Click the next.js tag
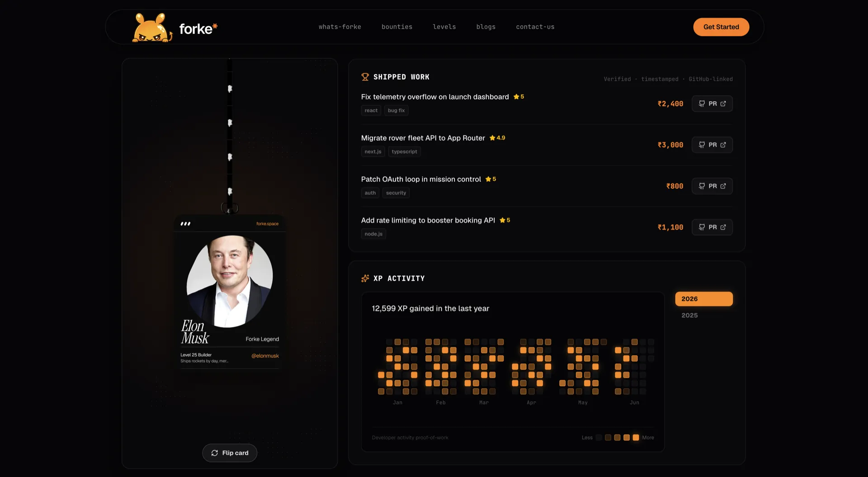The width and height of the screenshot is (868, 477). coord(373,151)
